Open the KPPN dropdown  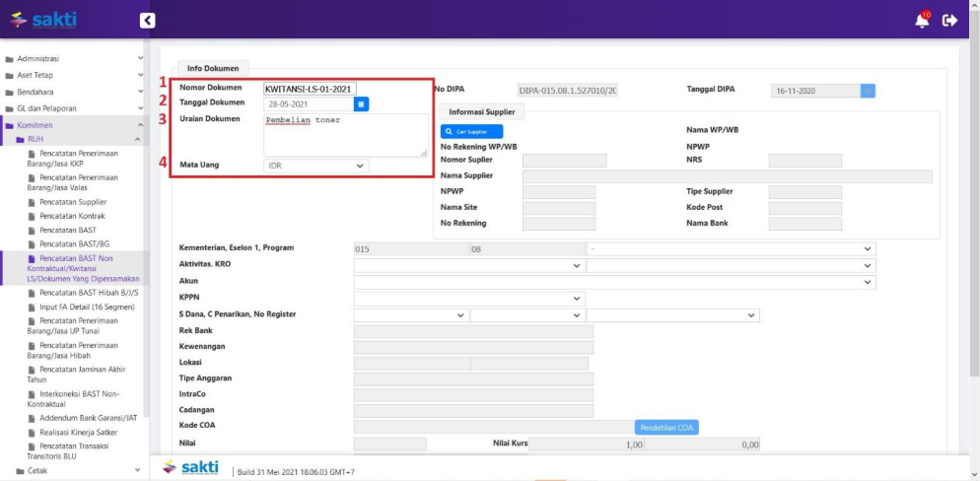point(469,298)
